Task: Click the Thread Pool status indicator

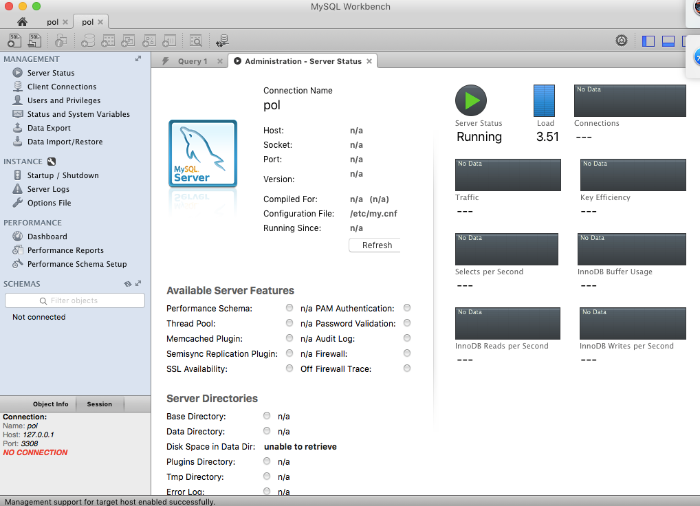Action: [289, 323]
